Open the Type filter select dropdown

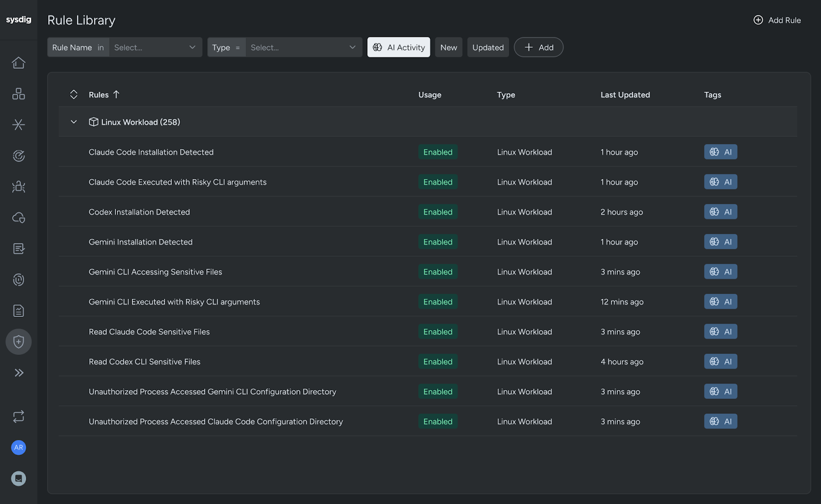304,47
